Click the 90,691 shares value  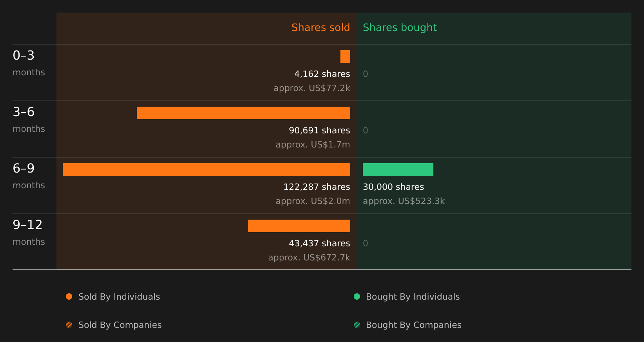click(320, 130)
